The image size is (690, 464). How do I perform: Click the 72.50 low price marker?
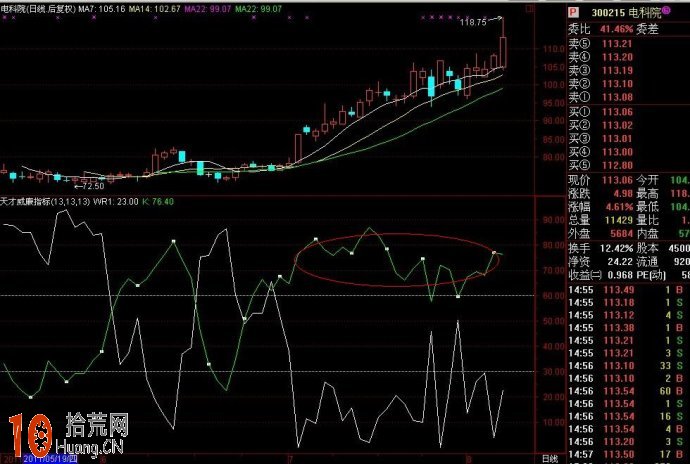point(93,186)
